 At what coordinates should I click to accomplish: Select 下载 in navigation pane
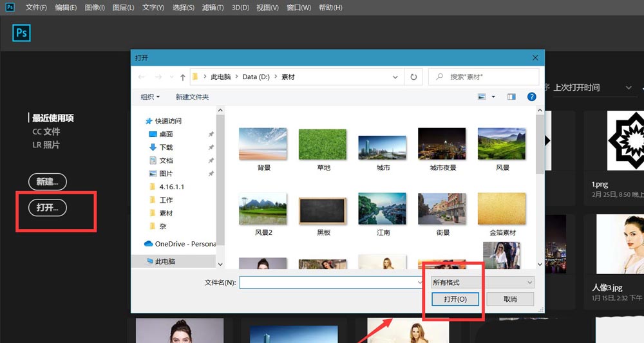[x=161, y=147]
